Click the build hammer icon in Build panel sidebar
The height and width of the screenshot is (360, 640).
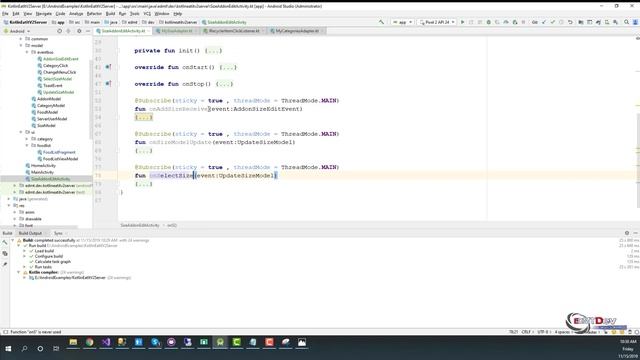(5, 243)
